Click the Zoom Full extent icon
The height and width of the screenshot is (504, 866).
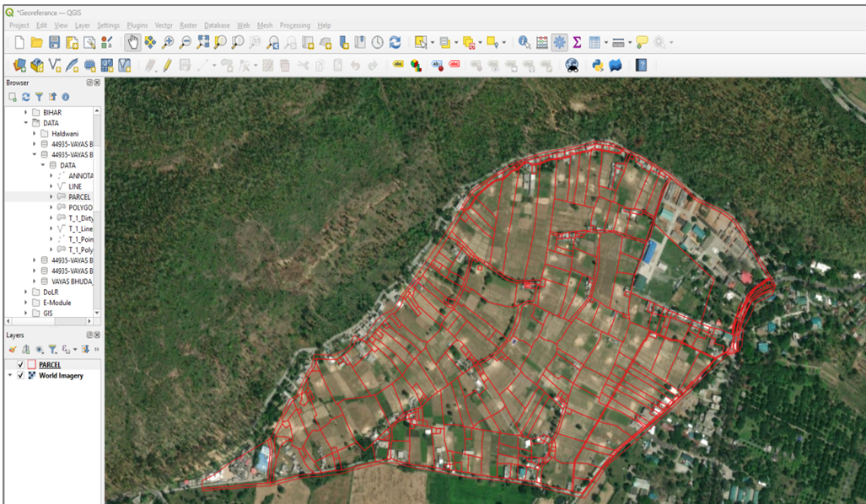(x=203, y=42)
